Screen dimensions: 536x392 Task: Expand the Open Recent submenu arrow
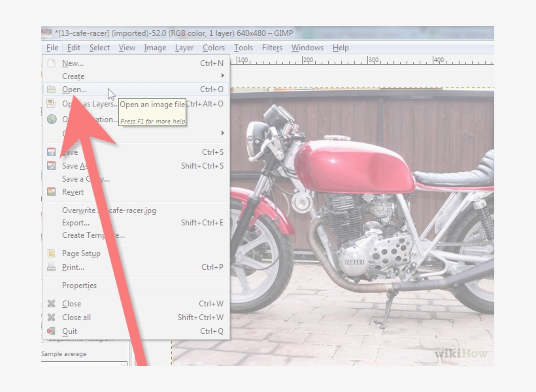[x=222, y=133]
